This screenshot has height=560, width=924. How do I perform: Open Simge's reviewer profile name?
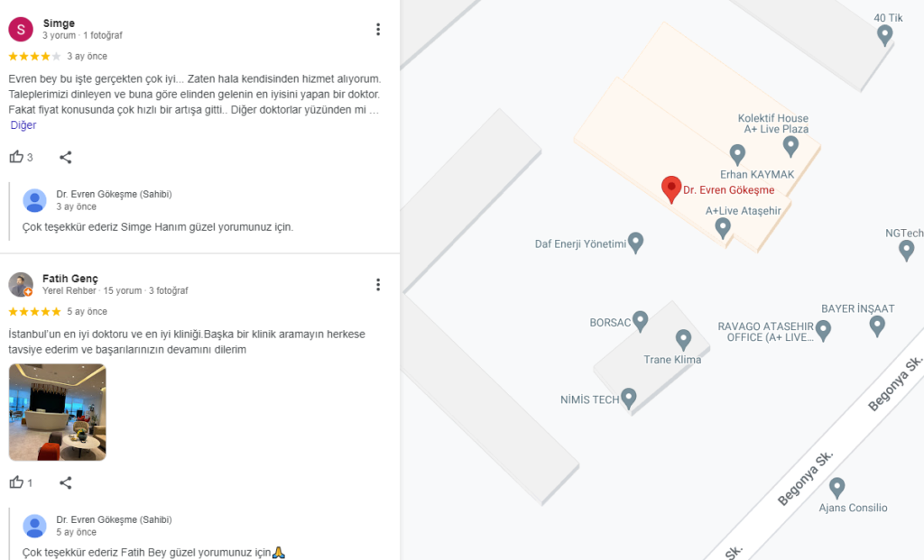pos(59,23)
